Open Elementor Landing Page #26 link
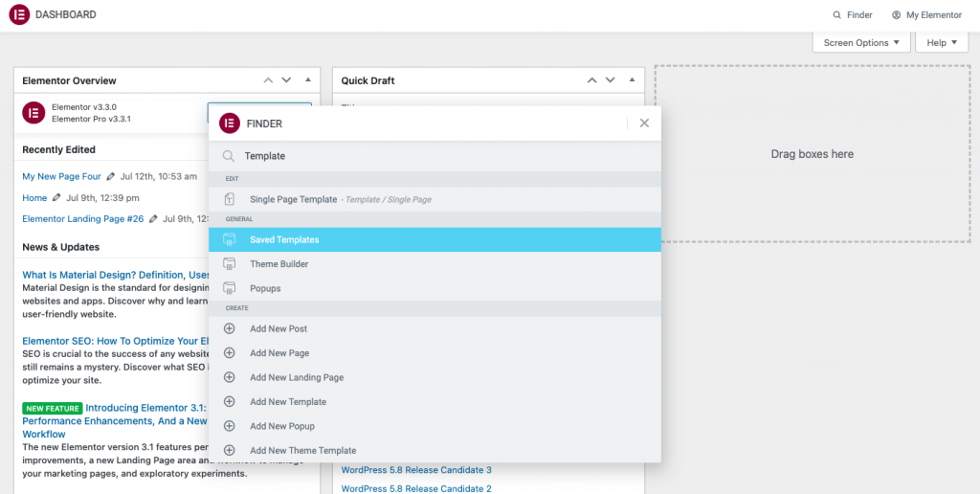This screenshot has width=980, height=494. pyautogui.click(x=83, y=219)
